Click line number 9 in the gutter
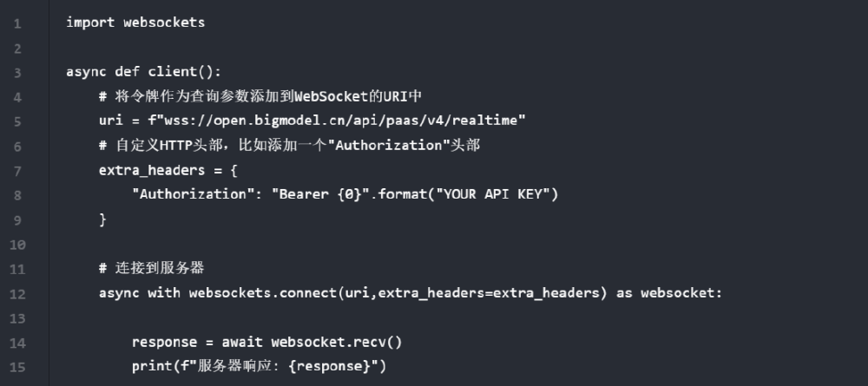Viewport: 868px width, 386px height. tap(16, 219)
